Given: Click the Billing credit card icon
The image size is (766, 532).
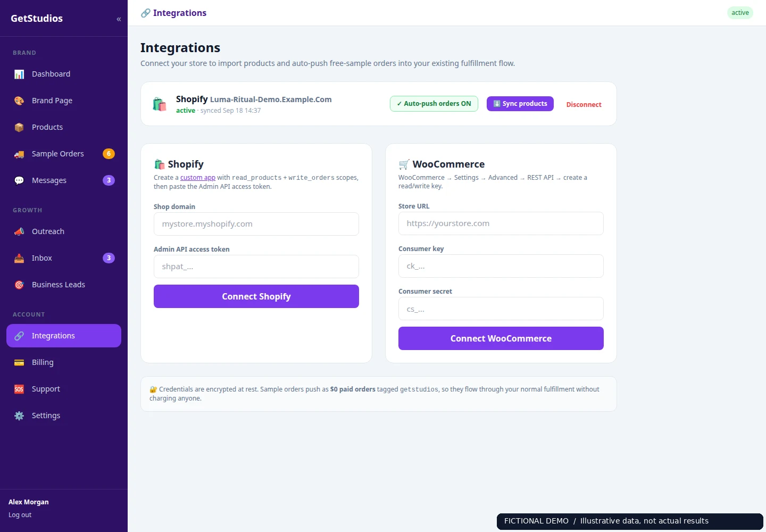Looking at the screenshot, I should pyautogui.click(x=19, y=362).
